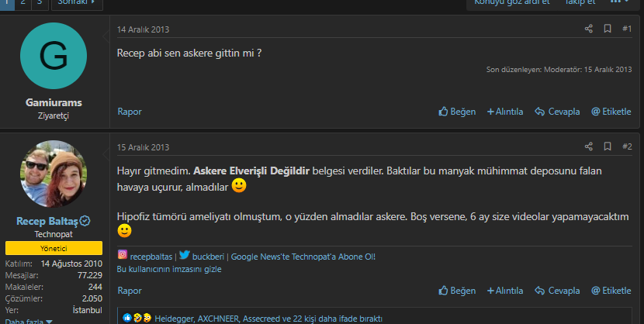This screenshot has width=644, height=324.
Task: Open Google News'te Technopat'a Abone Ol link
Action: (x=303, y=257)
